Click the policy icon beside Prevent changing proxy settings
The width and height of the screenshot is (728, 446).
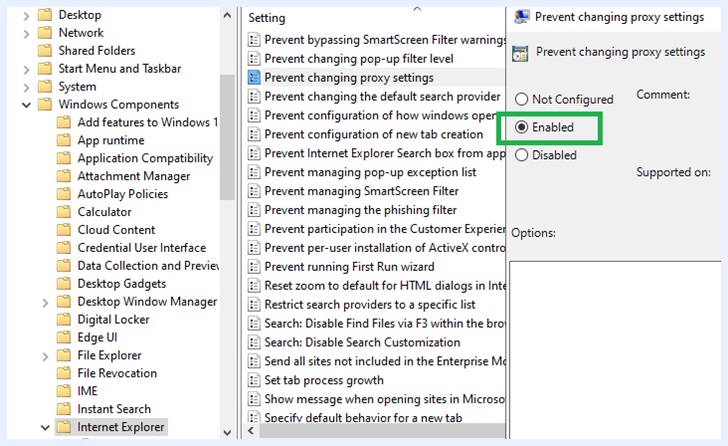coord(254,78)
